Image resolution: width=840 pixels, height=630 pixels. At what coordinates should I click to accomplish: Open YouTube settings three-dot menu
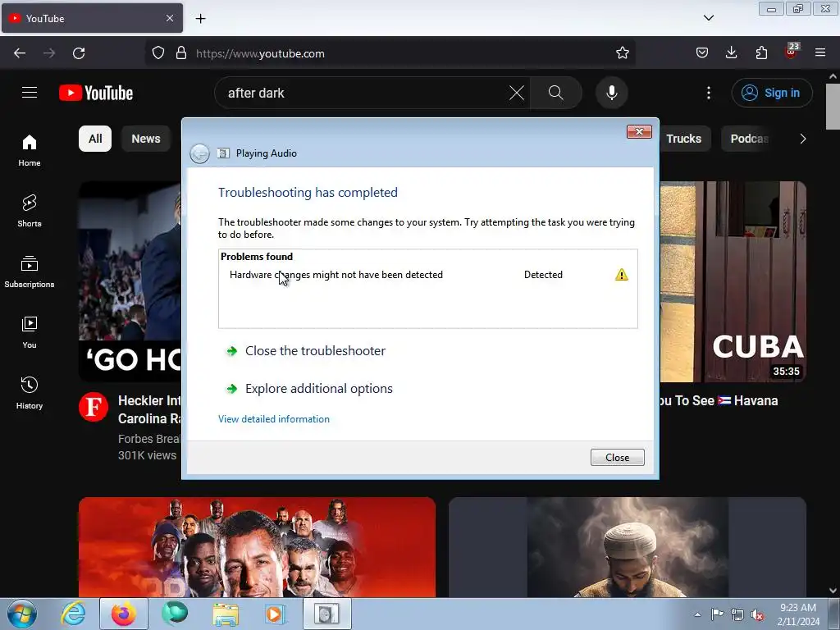(708, 93)
